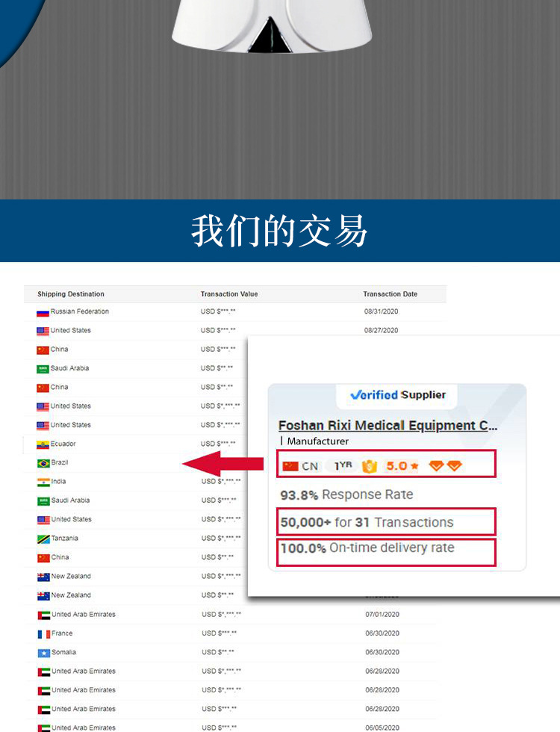Click the Brazil destination text
The height and width of the screenshot is (732, 560).
click(x=60, y=462)
